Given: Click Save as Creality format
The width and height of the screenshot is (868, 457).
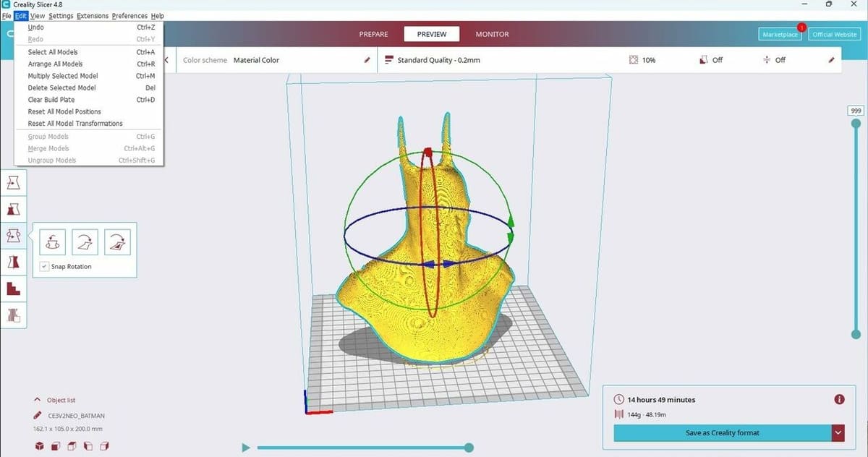Looking at the screenshot, I should coord(723,432).
